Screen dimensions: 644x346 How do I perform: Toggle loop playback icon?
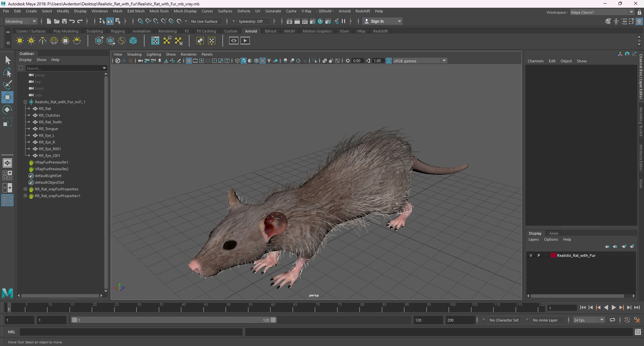tap(612, 320)
